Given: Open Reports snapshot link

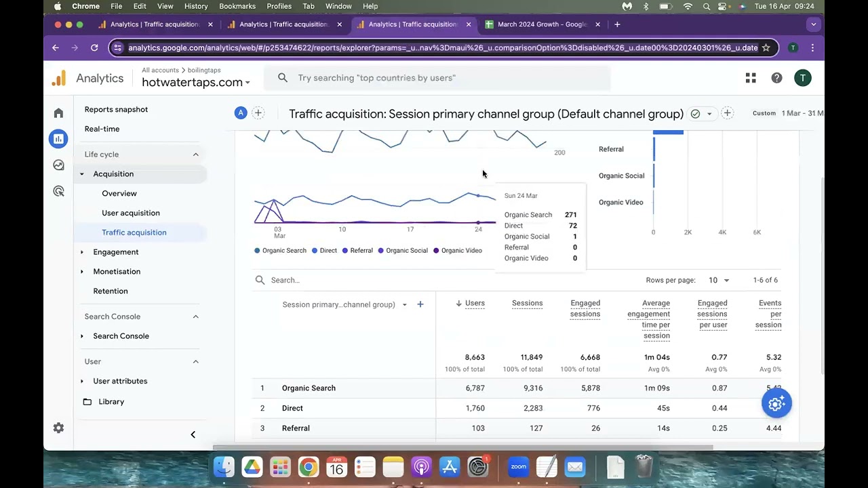Looking at the screenshot, I should [116, 109].
